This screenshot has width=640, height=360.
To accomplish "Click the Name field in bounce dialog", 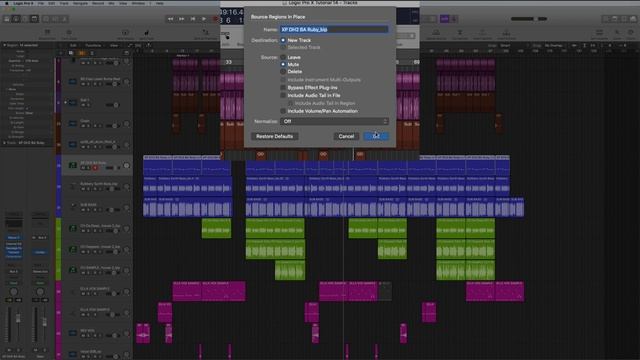I will pos(334,29).
